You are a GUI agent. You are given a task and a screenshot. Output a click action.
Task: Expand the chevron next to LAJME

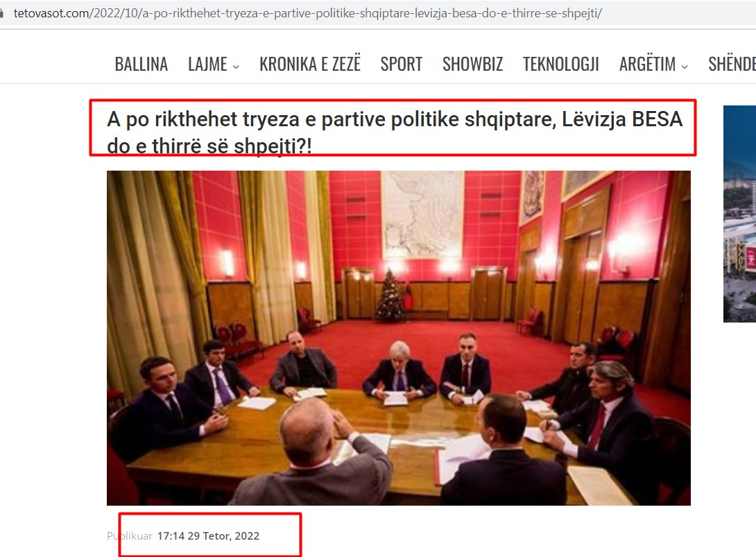(236, 67)
